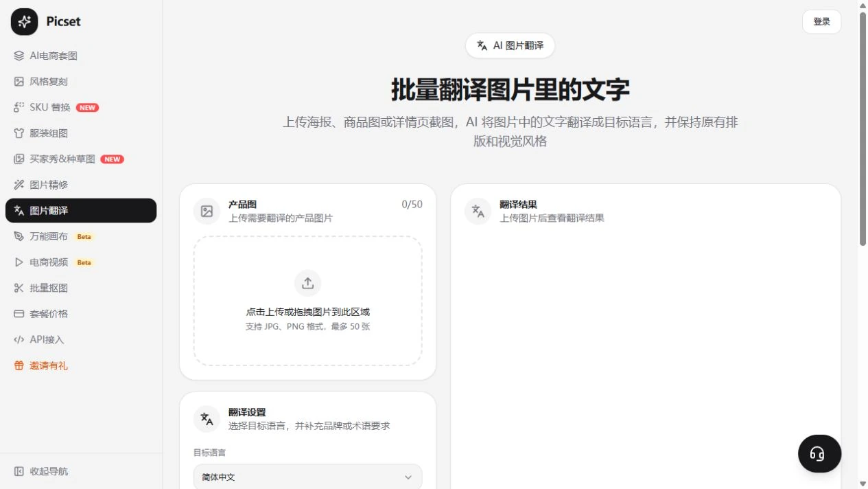Click the 批量翻译图片里的文字 heading

[x=510, y=90]
